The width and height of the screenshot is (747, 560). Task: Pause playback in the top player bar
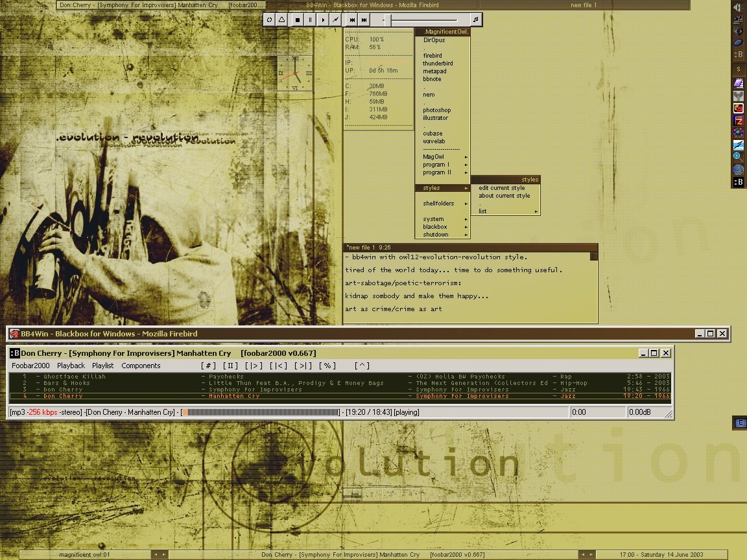click(x=310, y=19)
